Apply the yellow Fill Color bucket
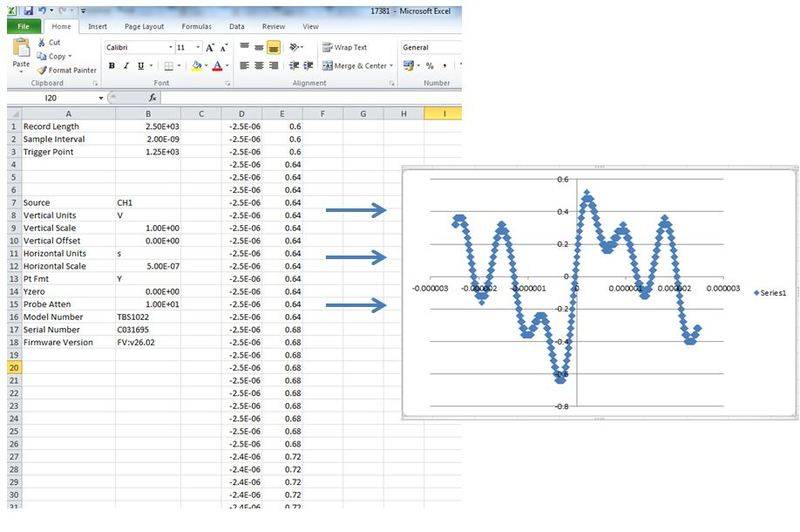This screenshot has width=800, height=532. pos(196,66)
